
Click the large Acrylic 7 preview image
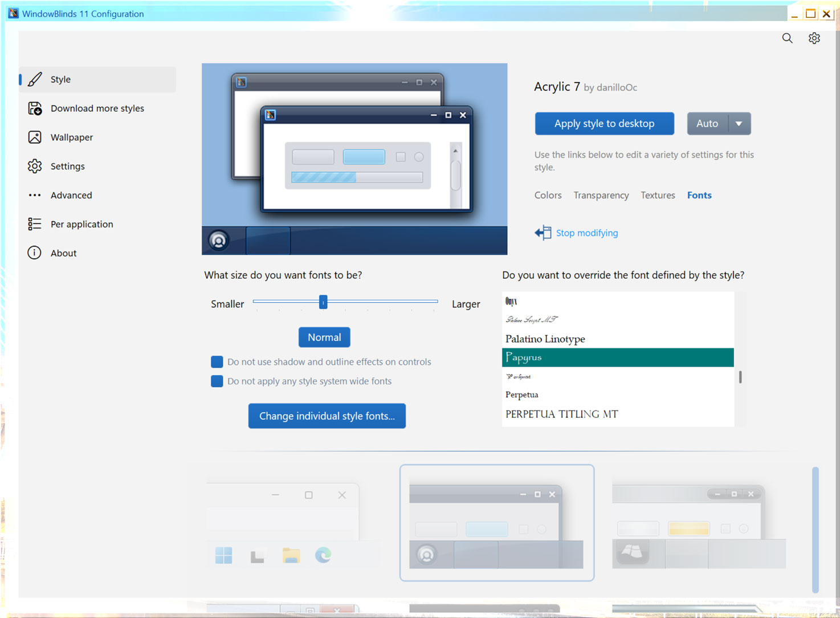(354, 159)
